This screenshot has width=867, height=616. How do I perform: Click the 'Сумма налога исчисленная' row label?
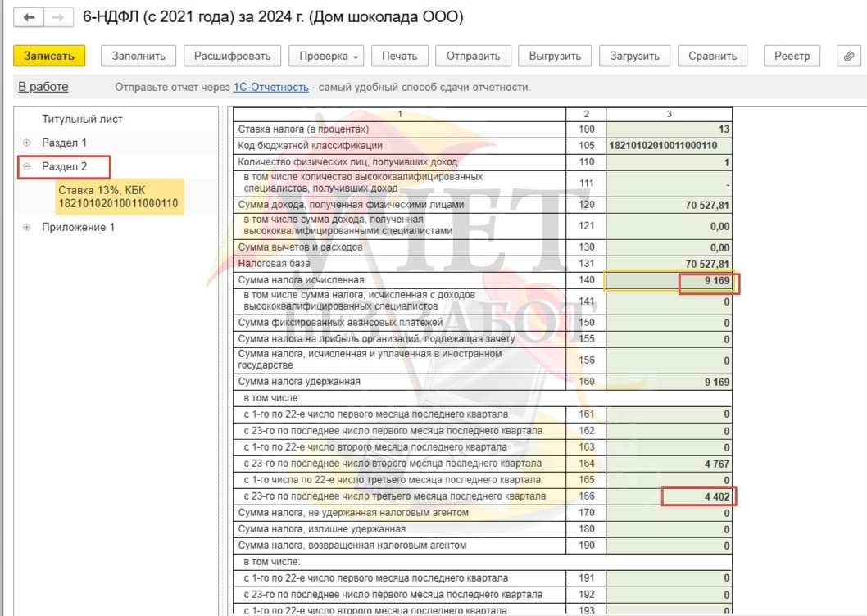click(x=301, y=280)
